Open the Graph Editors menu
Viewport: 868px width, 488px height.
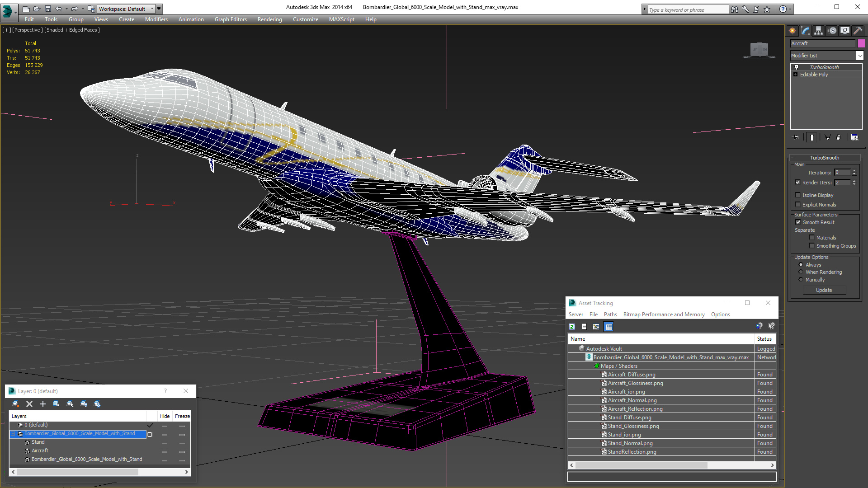click(x=231, y=19)
